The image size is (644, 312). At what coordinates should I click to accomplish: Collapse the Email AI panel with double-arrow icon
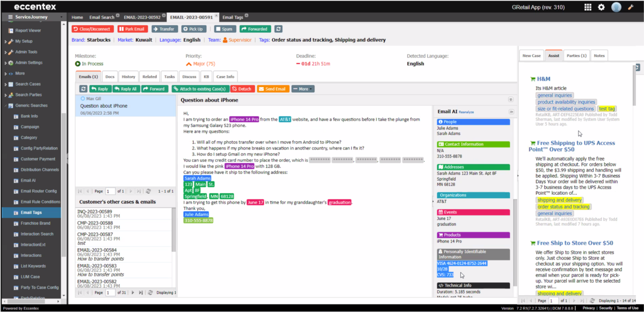(511, 112)
